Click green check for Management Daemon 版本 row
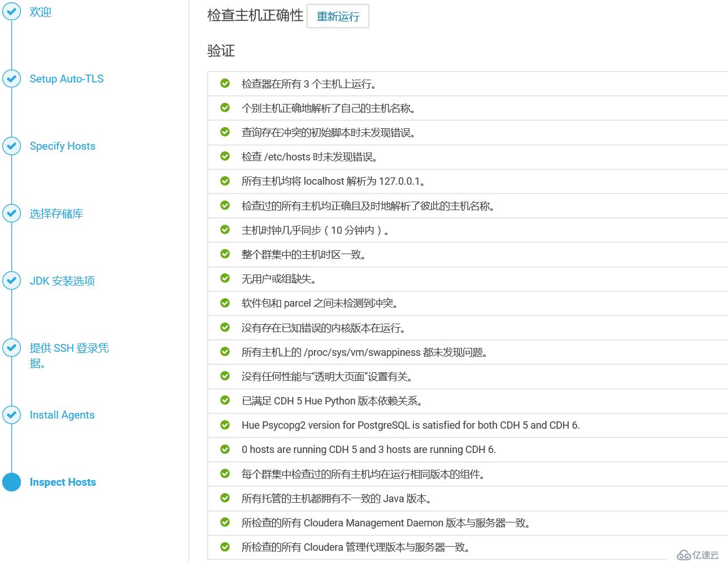The image size is (728, 562). click(225, 522)
